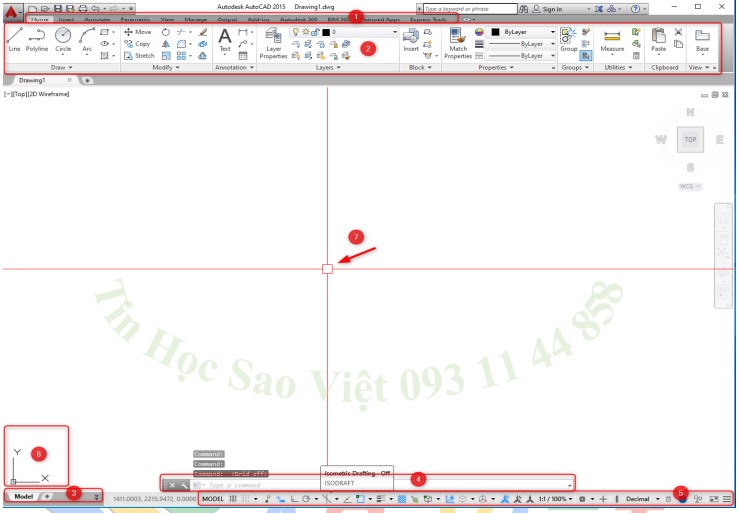Expand the Properties panel
The image size is (739, 513).
496,67
